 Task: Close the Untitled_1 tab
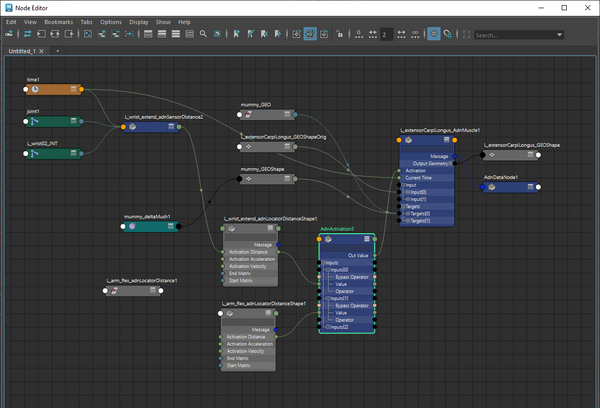click(43, 50)
